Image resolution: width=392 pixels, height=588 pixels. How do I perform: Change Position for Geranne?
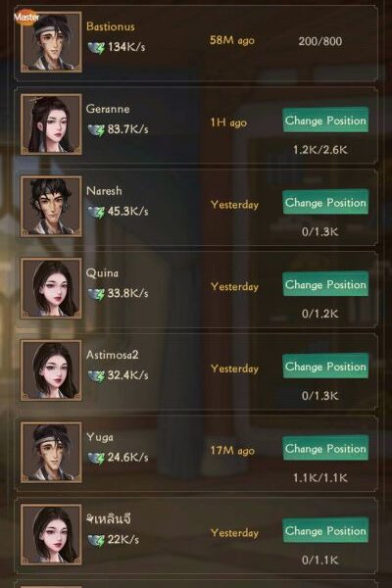(325, 121)
